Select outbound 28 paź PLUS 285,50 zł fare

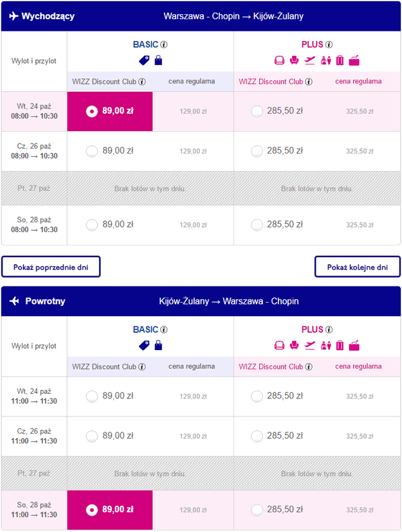257,225
